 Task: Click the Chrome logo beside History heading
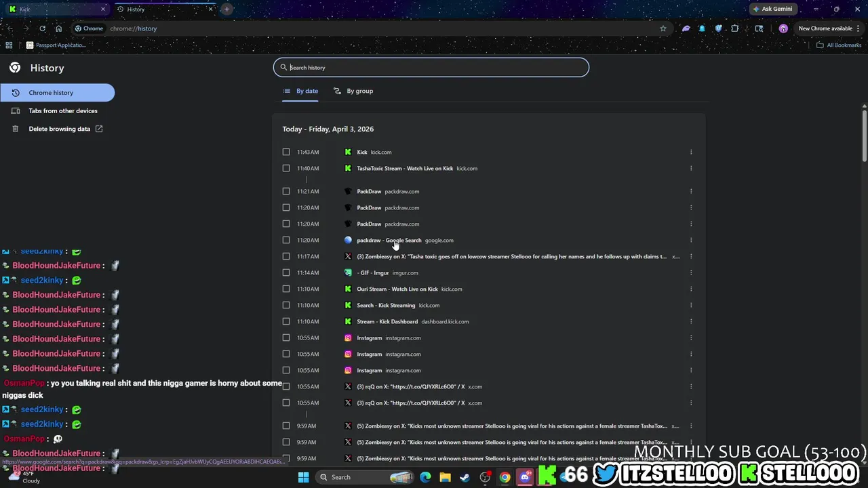point(15,68)
